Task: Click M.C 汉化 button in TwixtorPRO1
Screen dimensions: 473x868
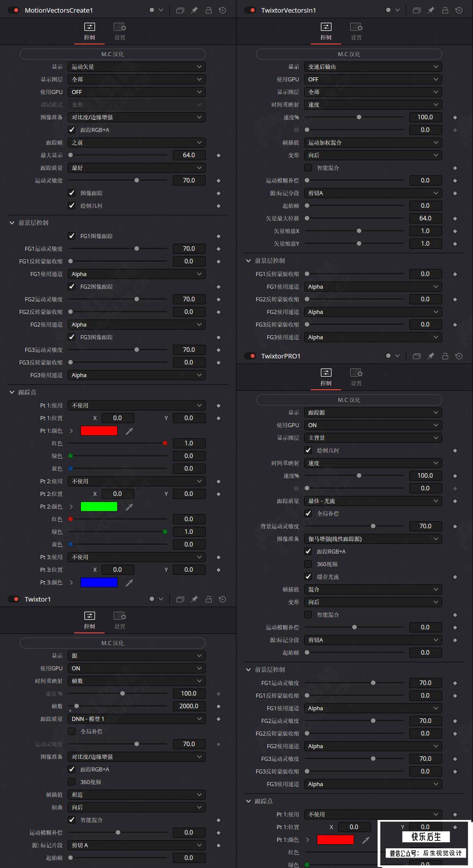Action: pos(349,400)
